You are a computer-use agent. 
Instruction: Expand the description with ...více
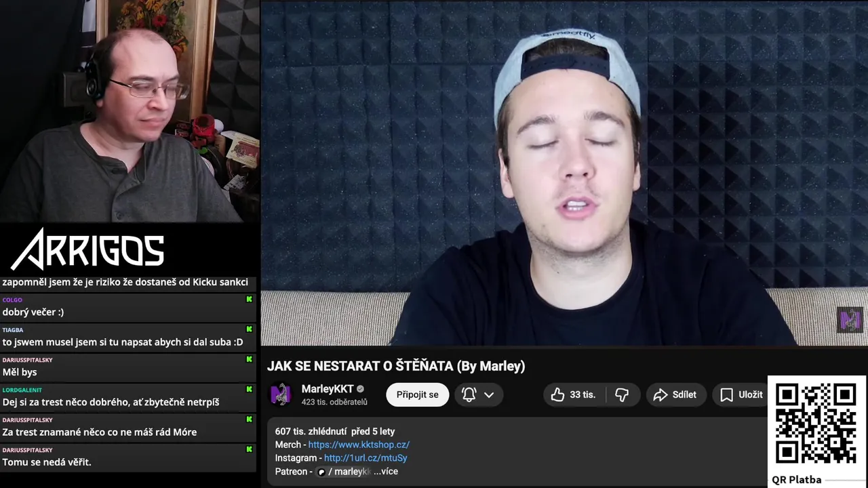pos(385,472)
